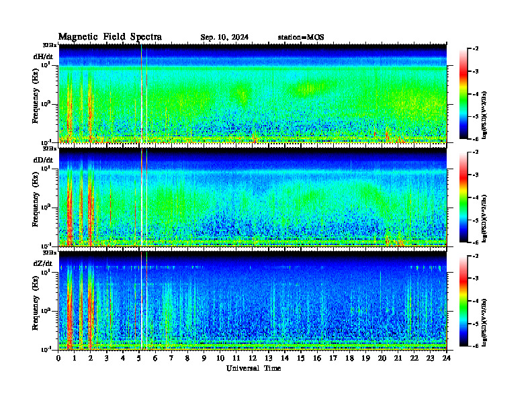Click the "-6" tick on the dZ/dt color scale

476,346
